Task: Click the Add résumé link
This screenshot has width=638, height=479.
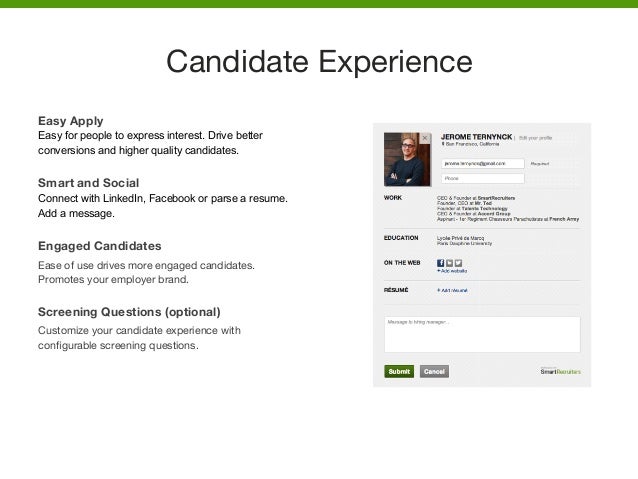Action: tap(454, 290)
